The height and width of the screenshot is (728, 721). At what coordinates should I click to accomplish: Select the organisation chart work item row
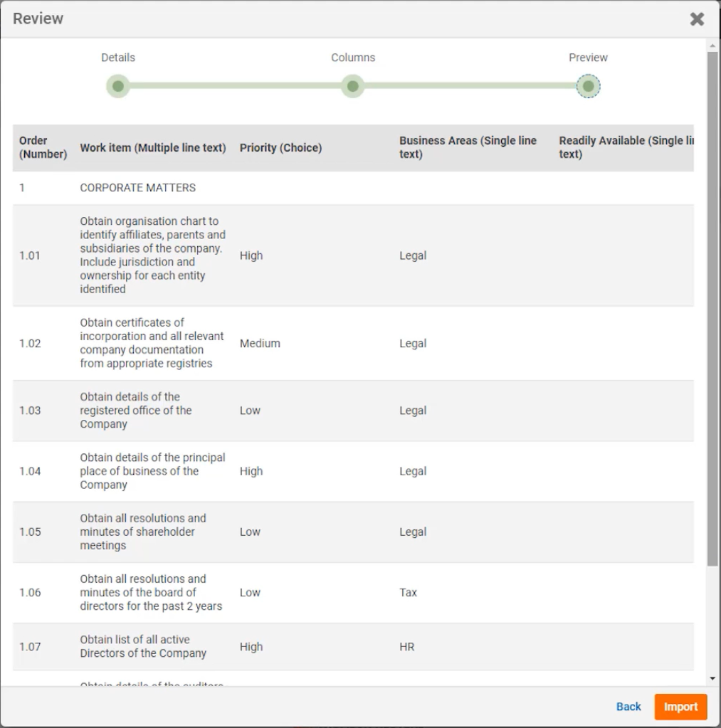(152, 255)
